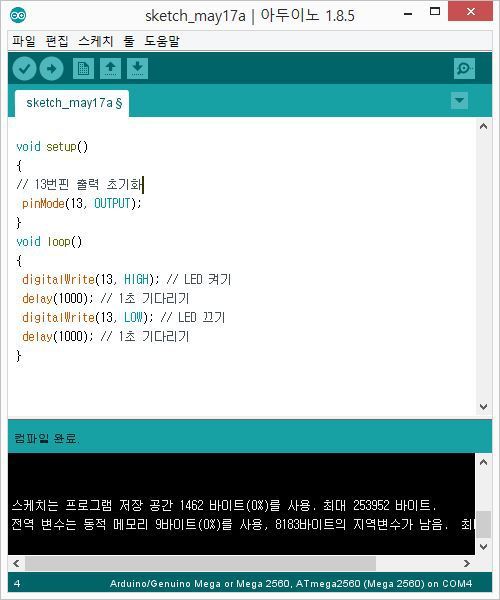Click the editor scrollbar up arrow
This screenshot has width=500, height=600.
click(x=484, y=126)
